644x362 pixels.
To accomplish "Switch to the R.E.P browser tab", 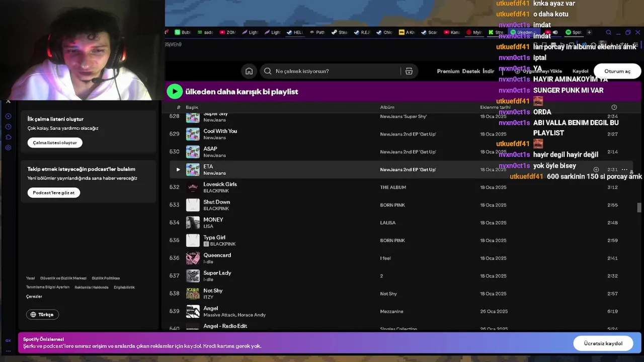I will click(362, 32).
